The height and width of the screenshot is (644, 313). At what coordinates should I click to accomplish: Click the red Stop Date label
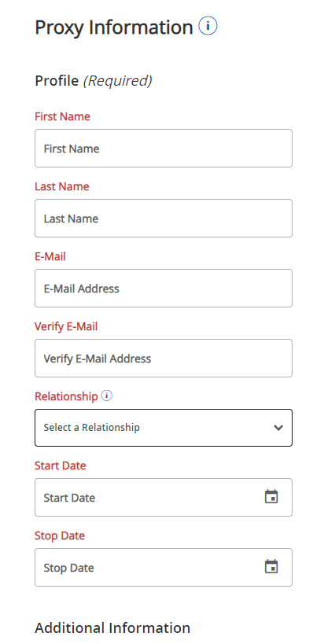[x=60, y=535]
